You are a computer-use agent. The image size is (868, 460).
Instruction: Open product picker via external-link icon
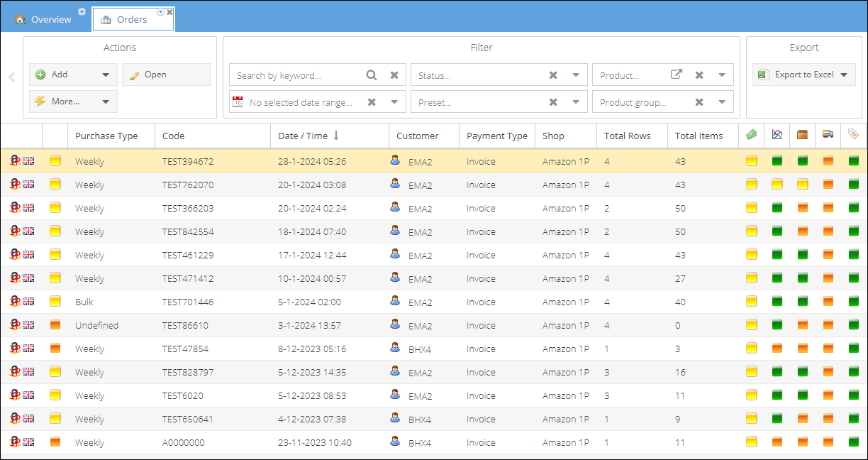click(677, 75)
